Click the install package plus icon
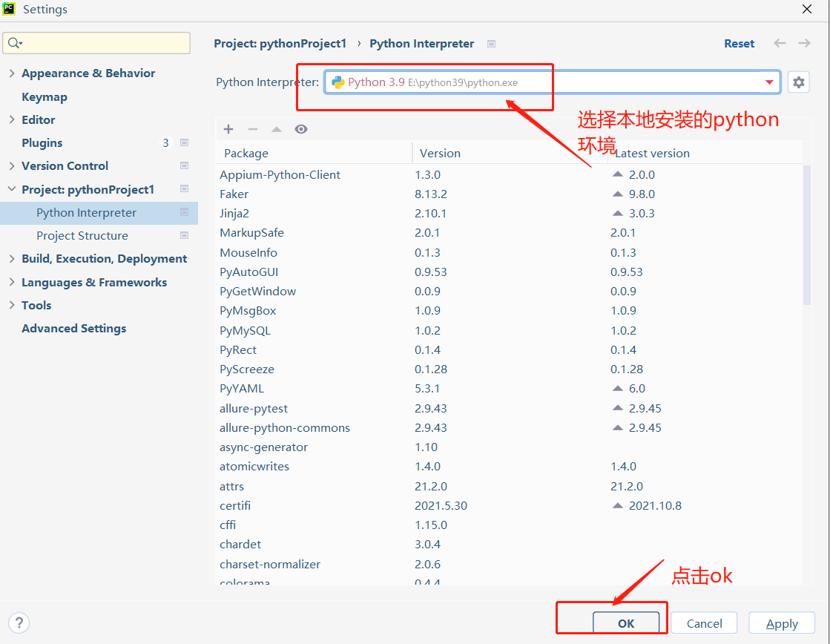This screenshot has height=644, width=830. tap(228, 129)
